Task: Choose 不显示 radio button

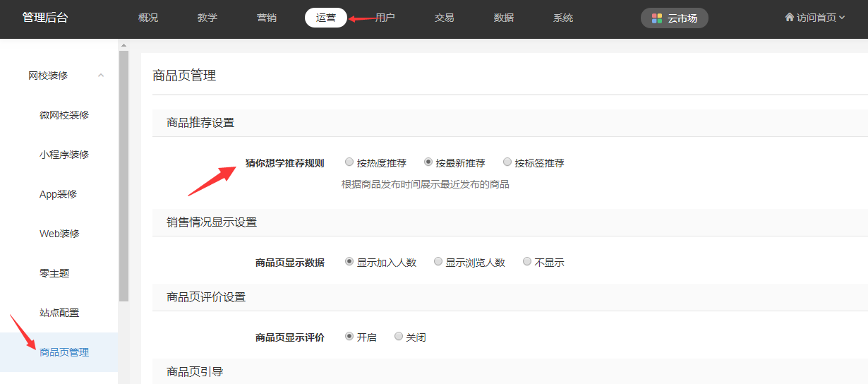Action: click(527, 262)
